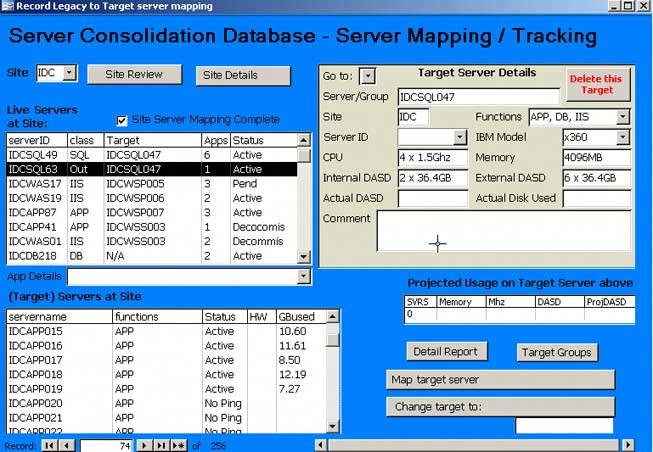Viewport: 653px width, 452px height.
Task: Select IDCAPP018 in the target servers list
Action: (x=35, y=374)
